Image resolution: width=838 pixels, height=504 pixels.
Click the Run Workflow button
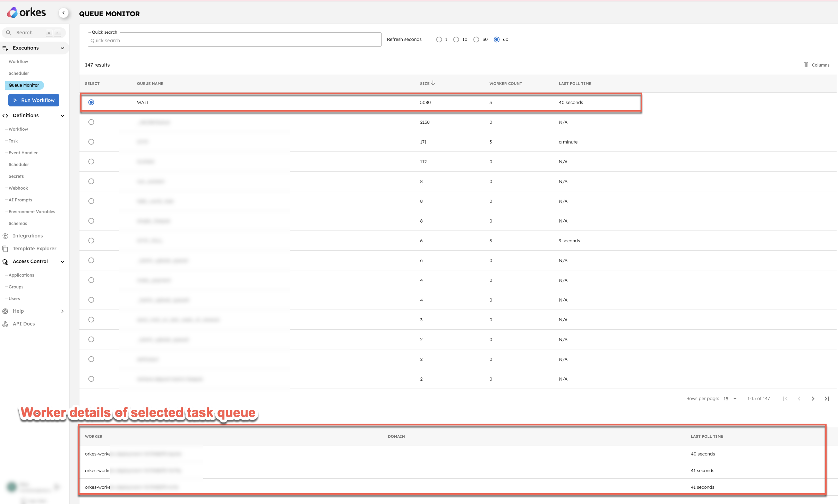[x=34, y=100]
